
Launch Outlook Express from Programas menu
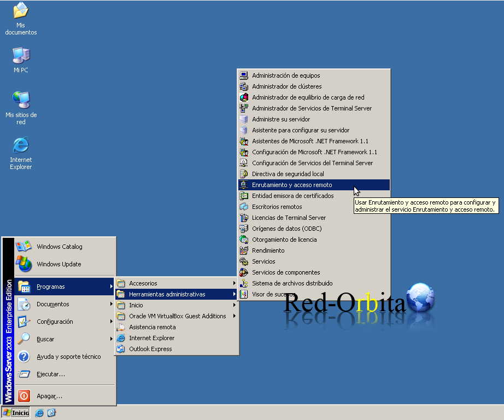click(x=177, y=349)
